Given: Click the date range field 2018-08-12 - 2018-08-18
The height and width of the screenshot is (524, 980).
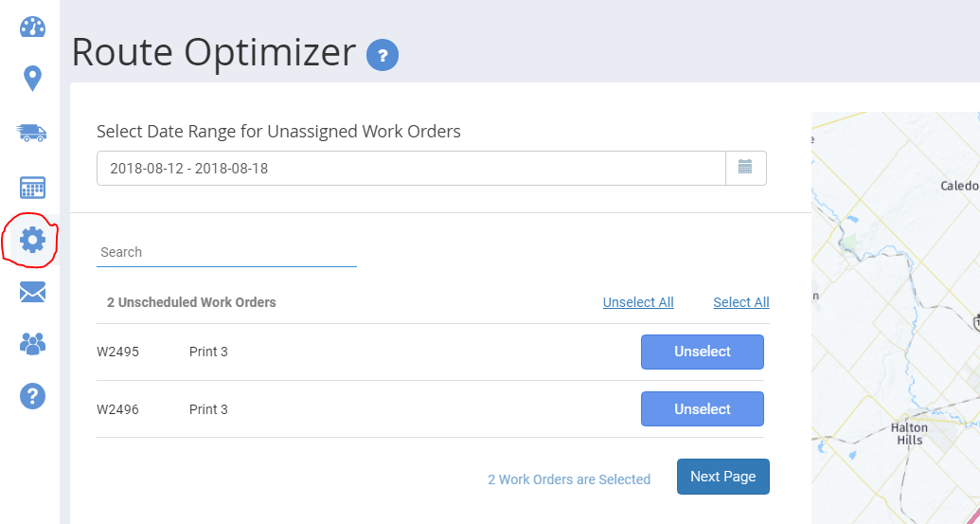Looking at the screenshot, I should point(411,168).
